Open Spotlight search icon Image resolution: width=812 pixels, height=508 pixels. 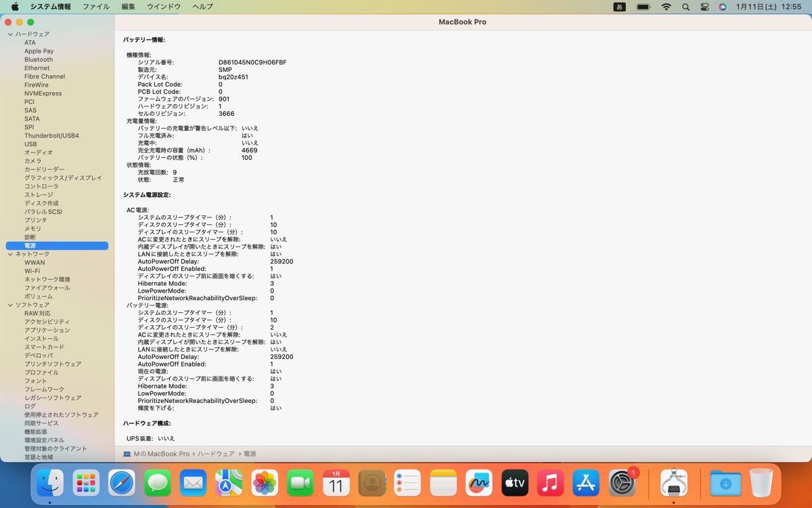coord(686,7)
